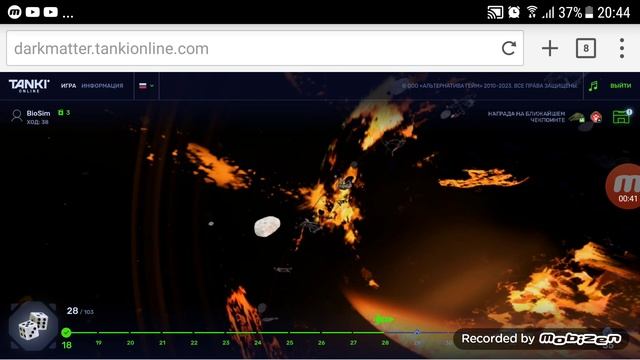640x360 pixels.
Task: Click the Tanki Online logo
Action: click(x=29, y=86)
